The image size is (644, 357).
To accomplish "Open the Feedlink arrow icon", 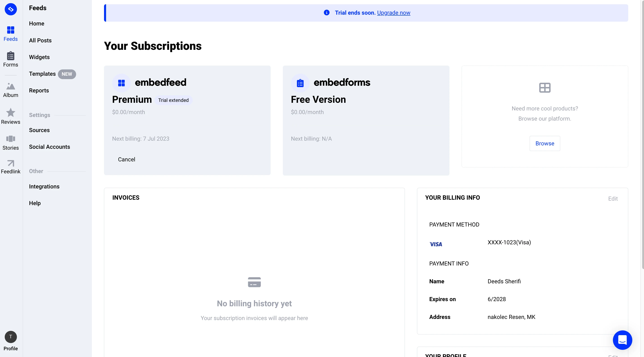I will [x=11, y=163].
